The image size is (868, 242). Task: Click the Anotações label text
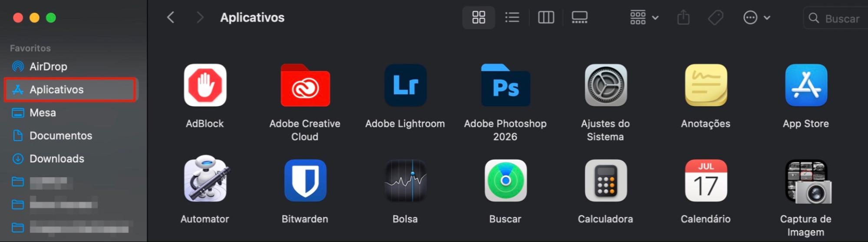pyautogui.click(x=706, y=124)
